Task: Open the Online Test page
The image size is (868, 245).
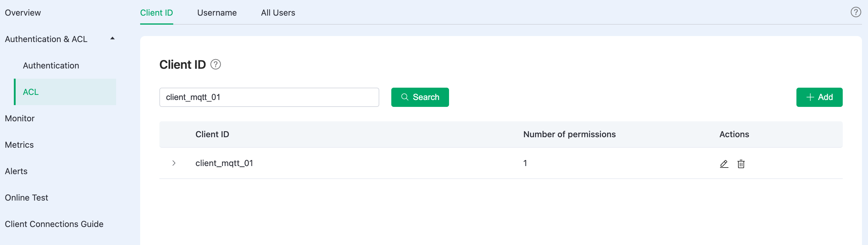Action: pyautogui.click(x=26, y=198)
